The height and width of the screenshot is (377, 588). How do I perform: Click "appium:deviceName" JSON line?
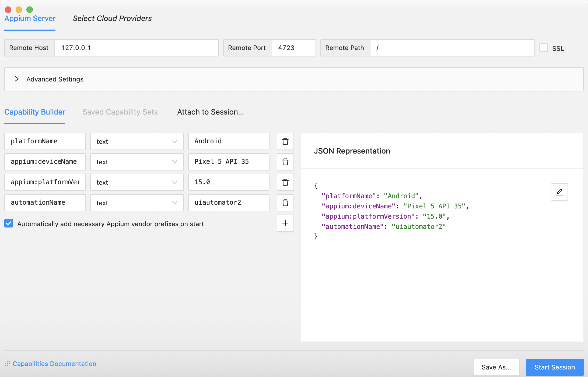[x=395, y=206]
